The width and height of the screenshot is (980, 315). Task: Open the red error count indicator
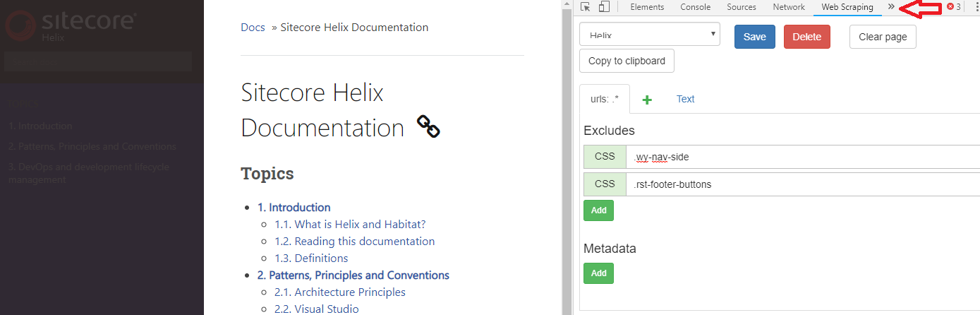click(x=954, y=7)
